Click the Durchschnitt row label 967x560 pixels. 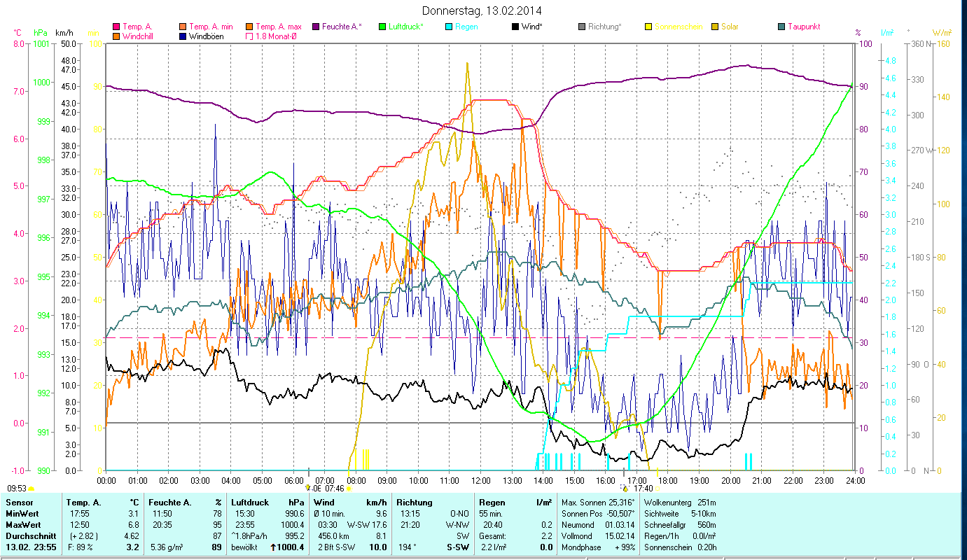29,535
